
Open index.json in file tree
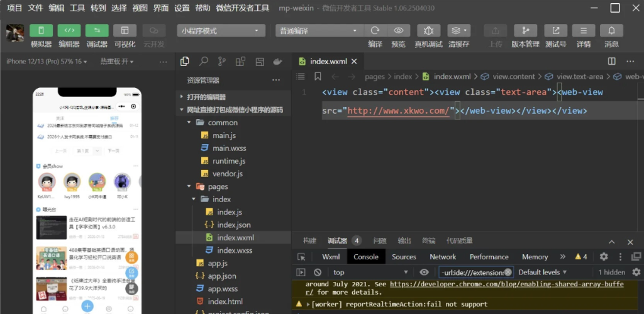(233, 225)
